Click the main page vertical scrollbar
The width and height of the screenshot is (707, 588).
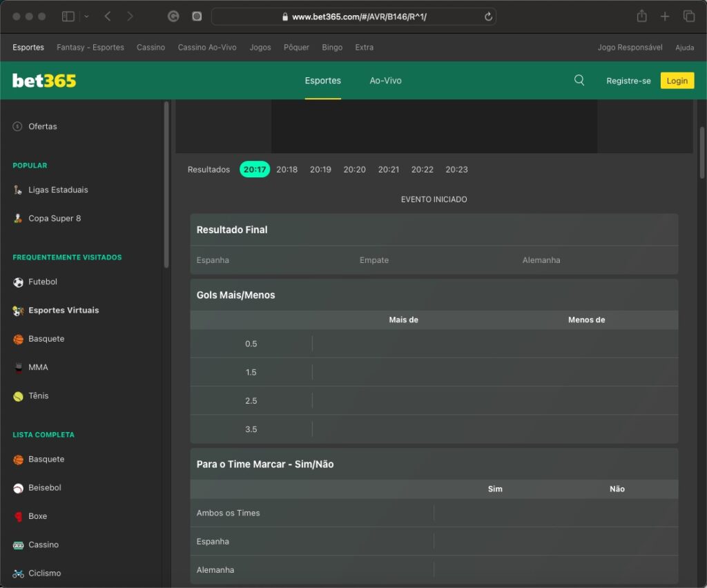point(702,153)
